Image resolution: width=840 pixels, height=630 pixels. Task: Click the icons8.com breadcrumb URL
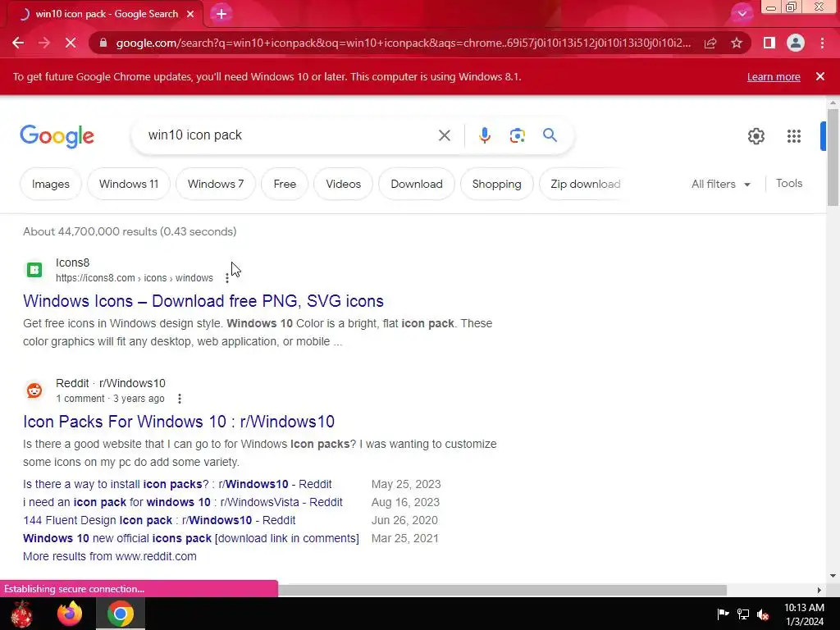[135, 278]
